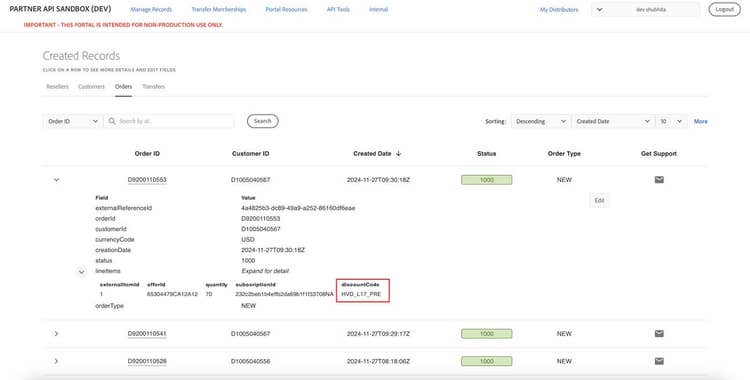Collapse the order D9200110553 row

tap(56, 180)
